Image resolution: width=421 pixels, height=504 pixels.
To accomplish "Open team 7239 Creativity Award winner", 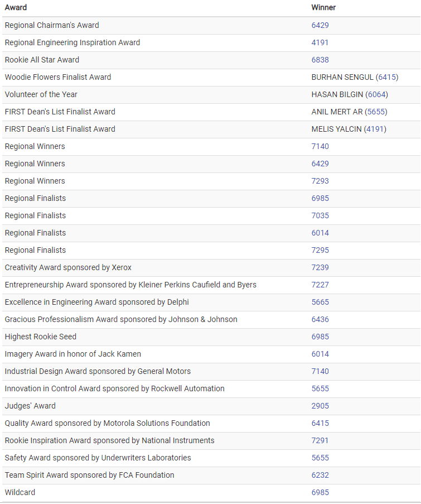I will click(x=320, y=268).
